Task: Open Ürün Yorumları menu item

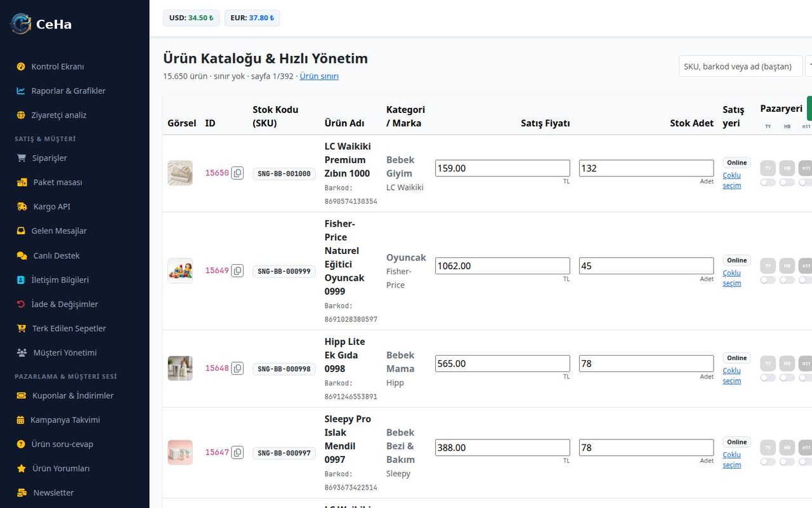Action: click(74, 469)
